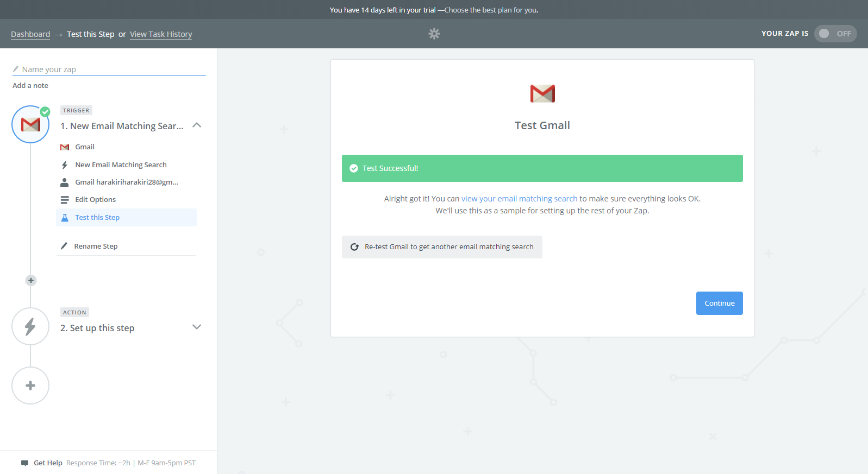Click the re-test refresh arrow icon

354,247
